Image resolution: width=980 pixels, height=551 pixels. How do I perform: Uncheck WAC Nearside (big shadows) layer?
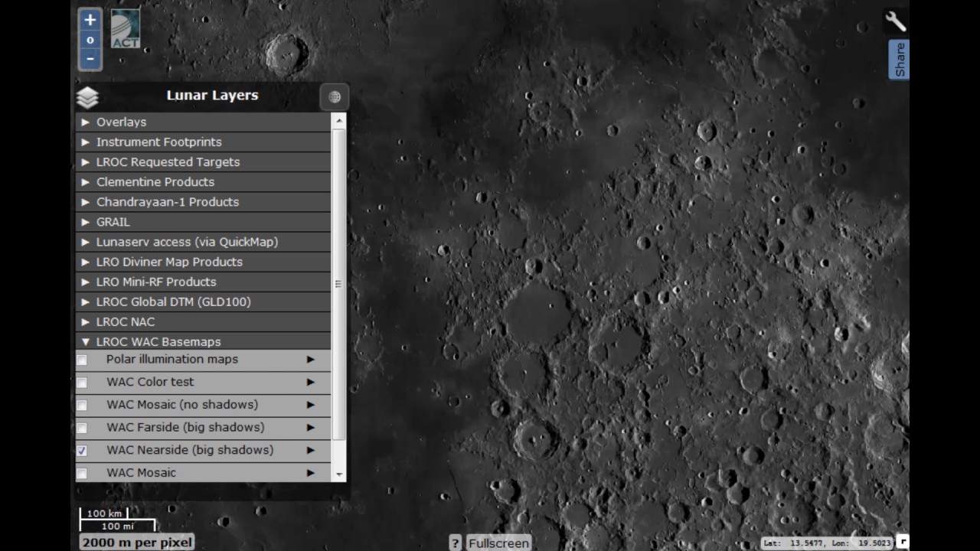pos(82,451)
